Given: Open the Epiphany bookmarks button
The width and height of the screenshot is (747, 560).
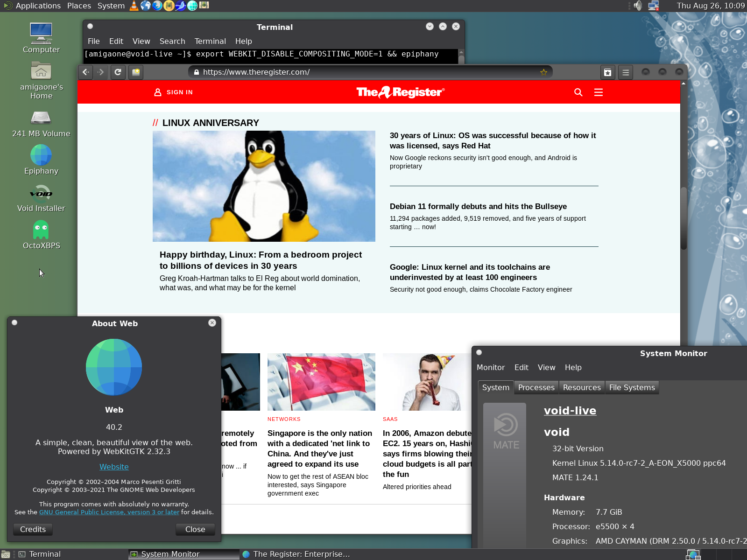Looking at the screenshot, I should click(607, 72).
